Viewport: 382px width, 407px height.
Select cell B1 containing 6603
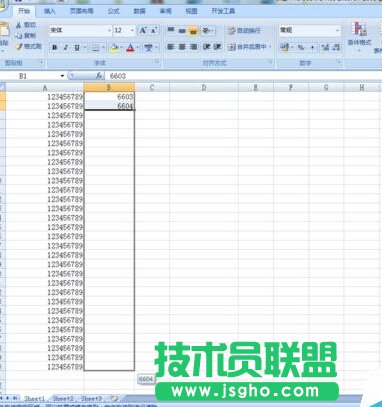(109, 96)
